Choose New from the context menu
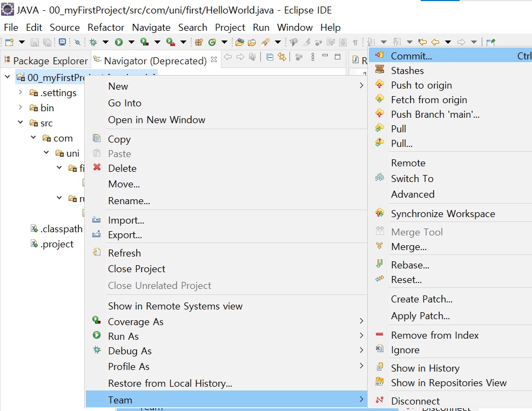 tap(227, 86)
